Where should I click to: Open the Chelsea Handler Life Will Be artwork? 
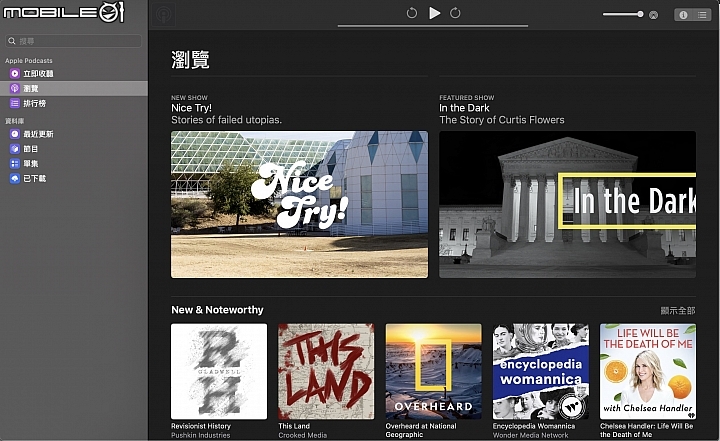648,371
